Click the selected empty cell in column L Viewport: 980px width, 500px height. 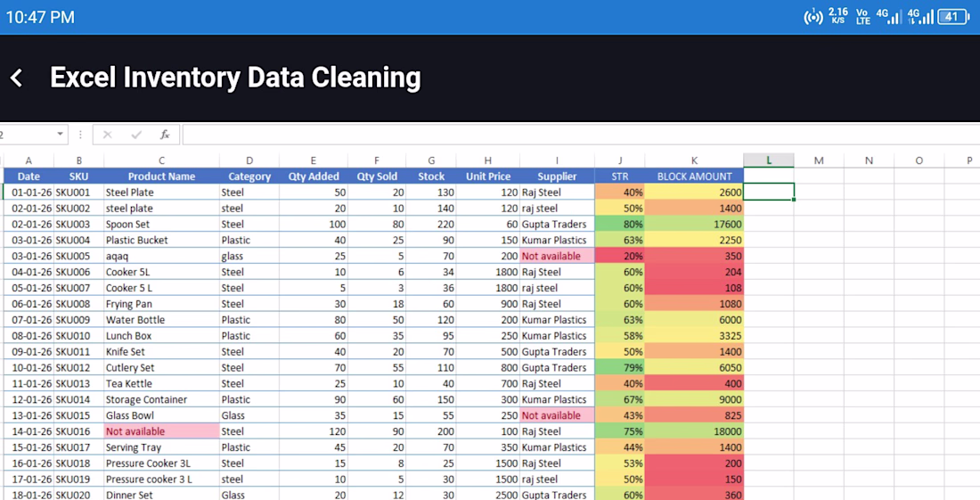tap(769, 192)
